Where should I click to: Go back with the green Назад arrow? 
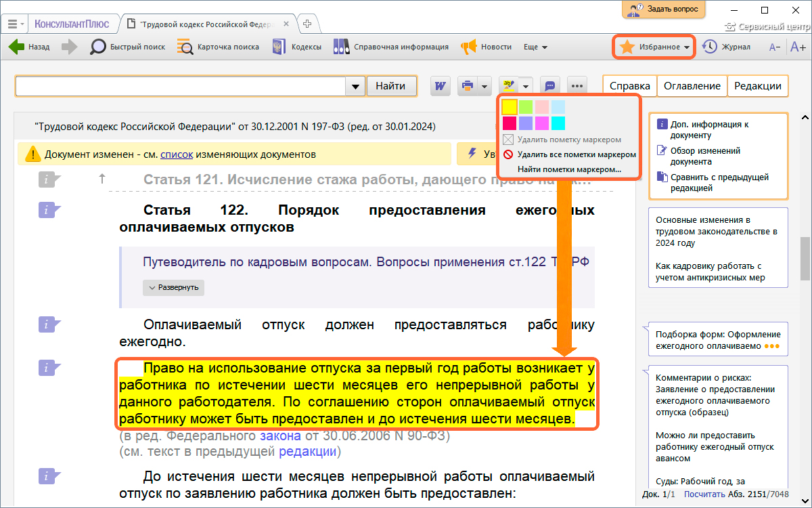tap(29, 47)
